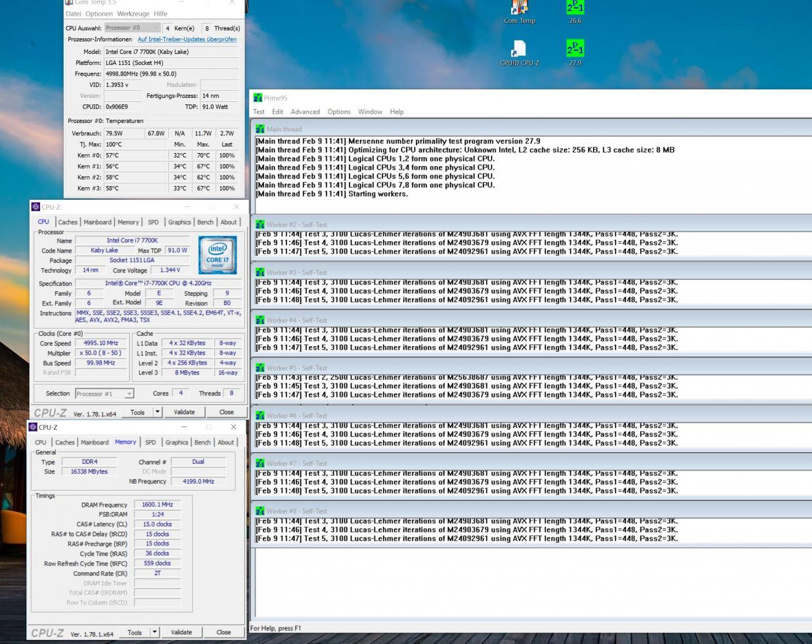Click the Frequenz field 4998.80MHz in Core Temp

pyautogui.click(x=171, y=74)
